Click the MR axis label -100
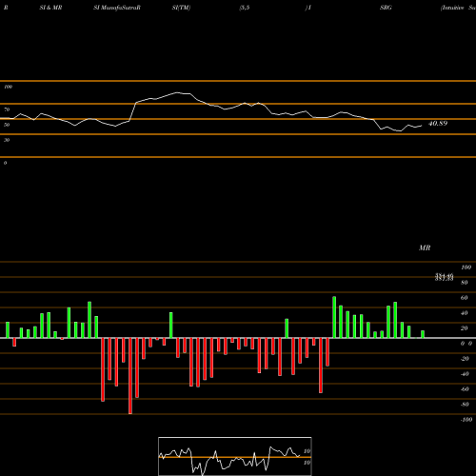This screenshot has width=476, height=476. click(466, 420)
